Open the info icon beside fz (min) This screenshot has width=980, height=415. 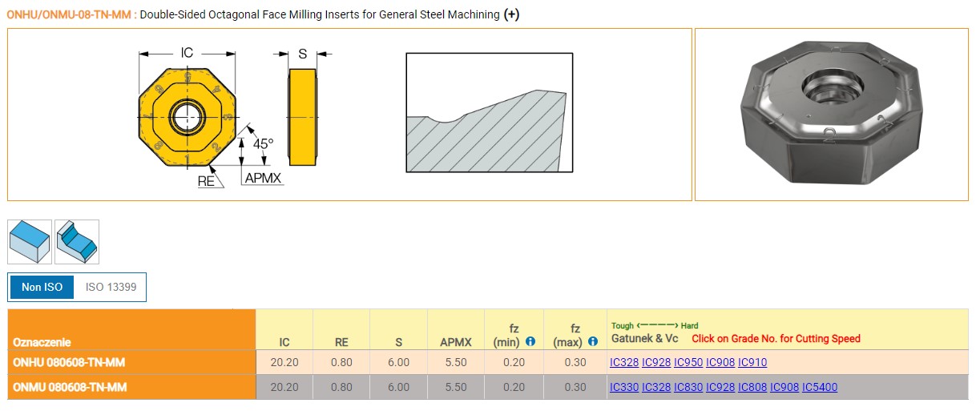530,341
